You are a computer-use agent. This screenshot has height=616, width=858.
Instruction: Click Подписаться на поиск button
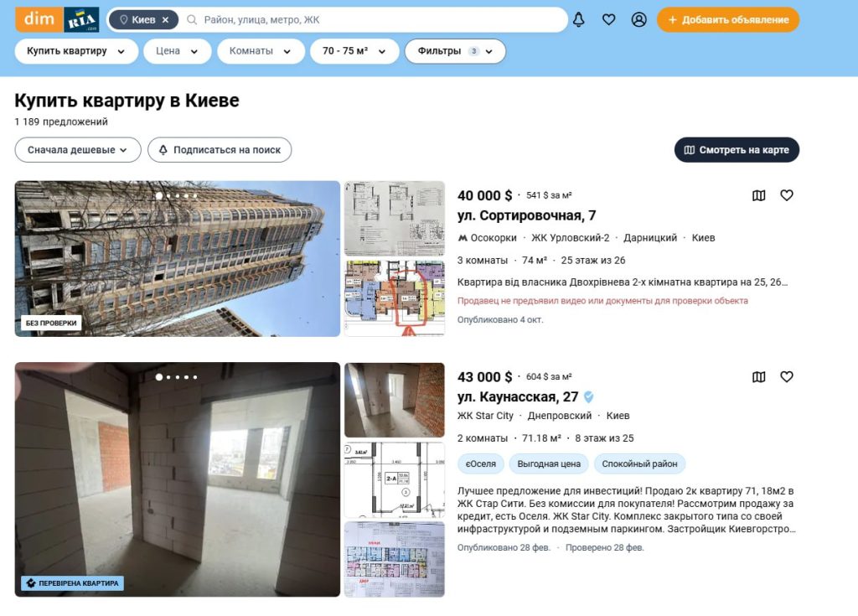(220, 150)
